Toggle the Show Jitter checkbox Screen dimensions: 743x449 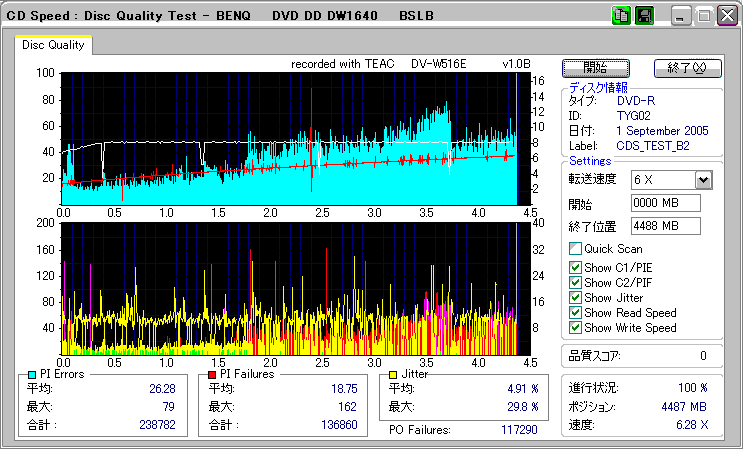(575, 298)
